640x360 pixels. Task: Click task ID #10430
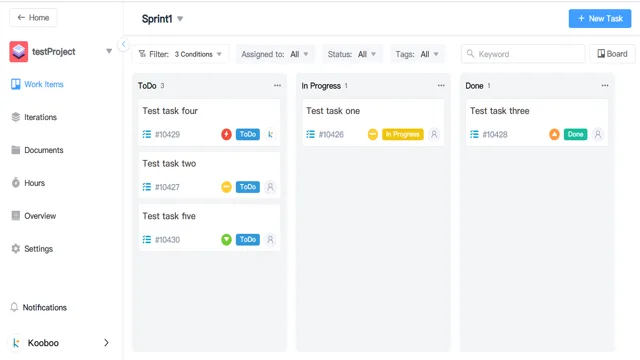pyautogui.click(x=167, y=240)
